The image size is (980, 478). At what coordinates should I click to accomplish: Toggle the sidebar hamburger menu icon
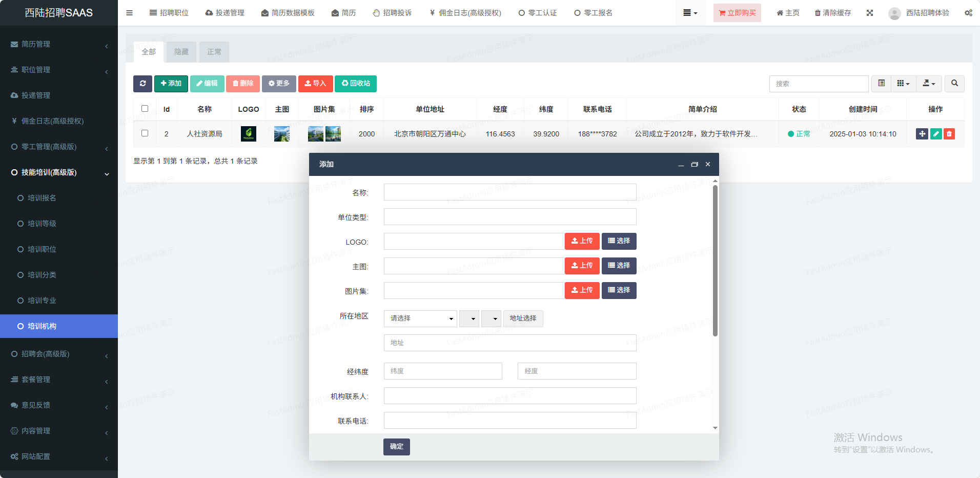(130, 13)
